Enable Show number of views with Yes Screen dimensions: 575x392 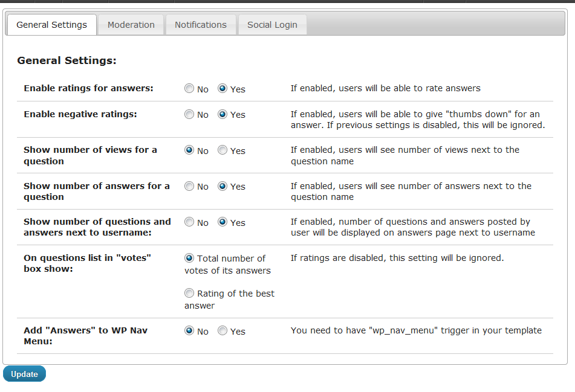pos(223,150)
